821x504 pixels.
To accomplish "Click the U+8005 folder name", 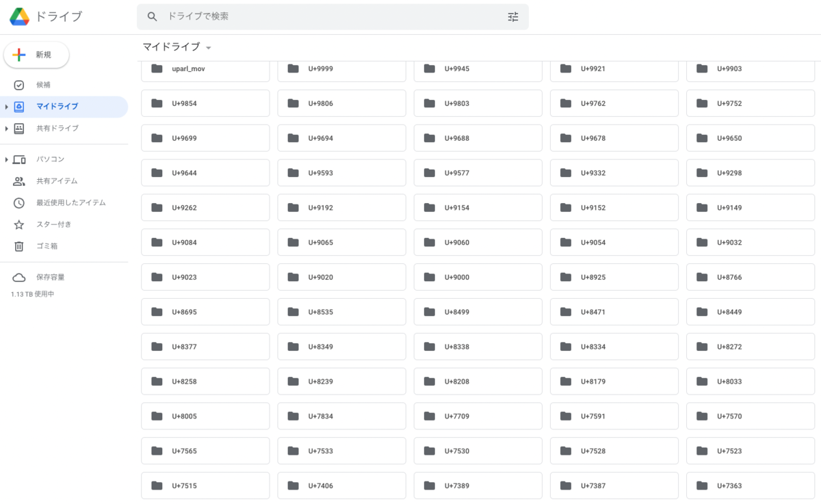I will pyautogui.click(x=184, y=416).
